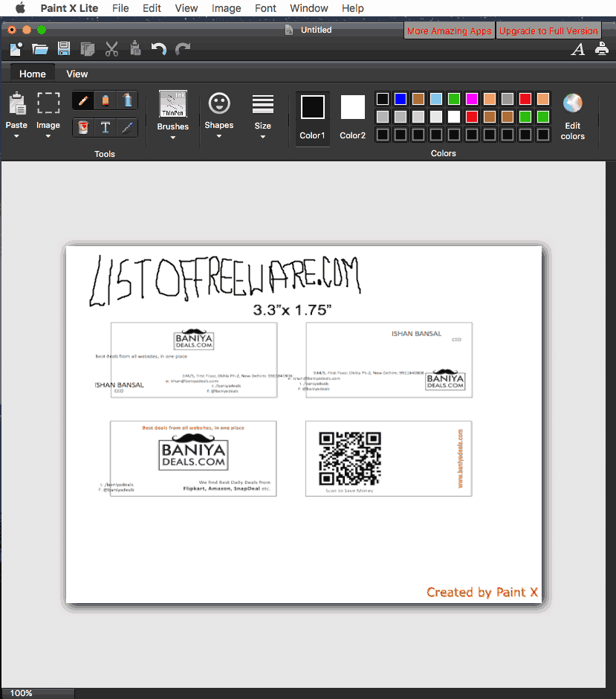Pick the red swatch in top palette row
The width and height of the screenshot is (616, 699).
pyautogui.click(x=525, y=98)
